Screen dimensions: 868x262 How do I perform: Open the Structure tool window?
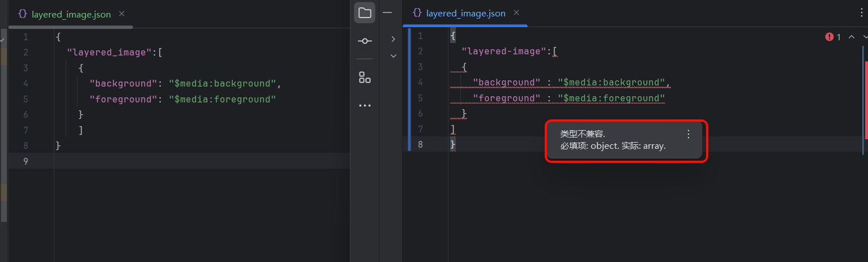point(365,78)
